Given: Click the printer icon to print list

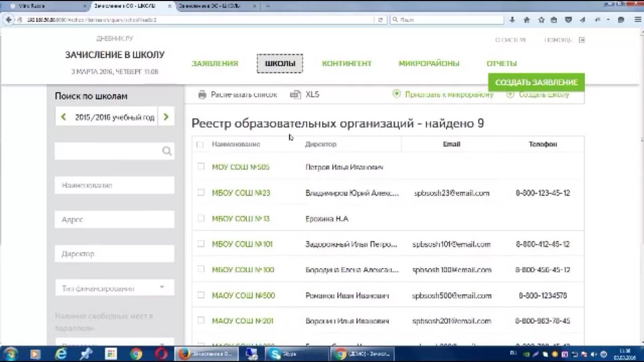Looking at the screenshot, I should [x=202, y=95].
